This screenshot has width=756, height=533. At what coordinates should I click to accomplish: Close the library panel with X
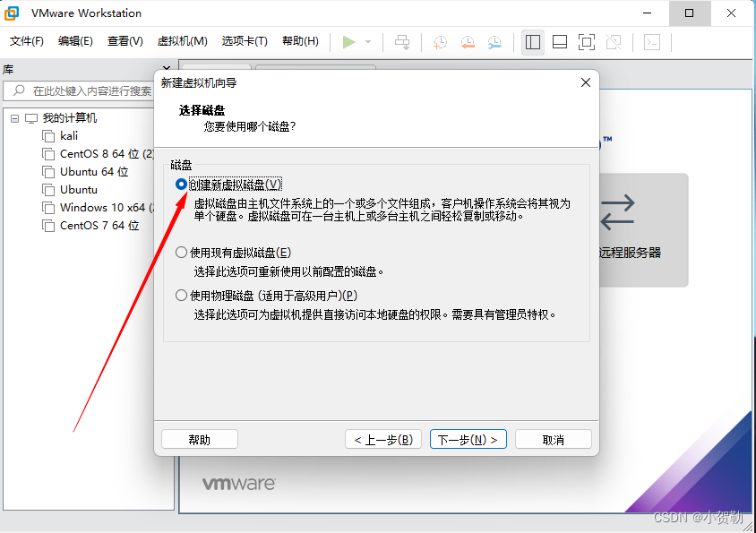(x=167, y=69)
